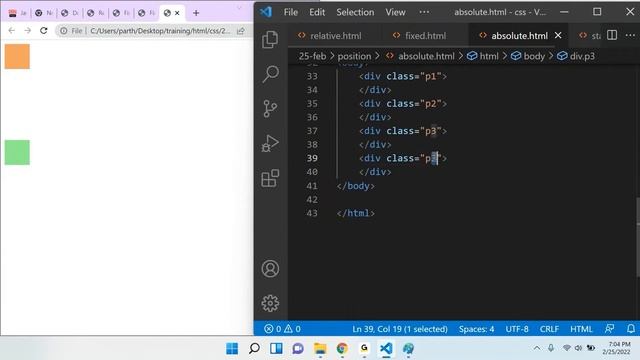Change indentation via Spaces: 4
The image size is (640, 360).
(476, 329)
